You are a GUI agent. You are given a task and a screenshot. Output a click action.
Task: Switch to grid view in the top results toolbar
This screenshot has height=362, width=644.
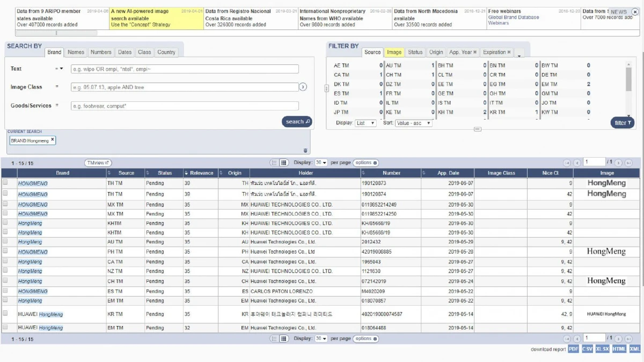(x=284, y=162)
